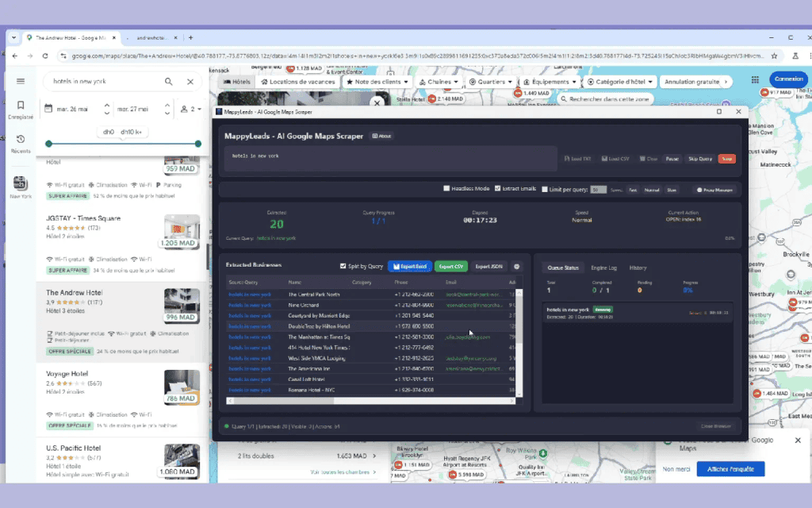
Task: Expand the Quartiers filter dropdown
Action: (490, 82)
